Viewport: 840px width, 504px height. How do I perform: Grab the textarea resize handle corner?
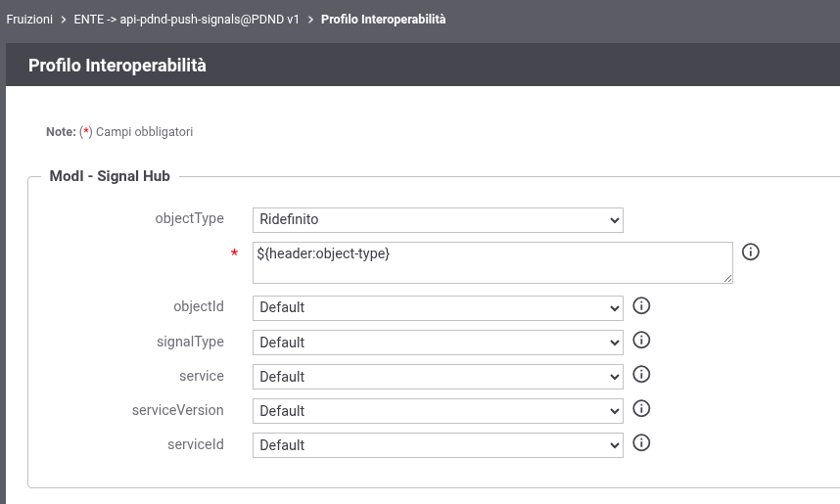tap(727, 279)
